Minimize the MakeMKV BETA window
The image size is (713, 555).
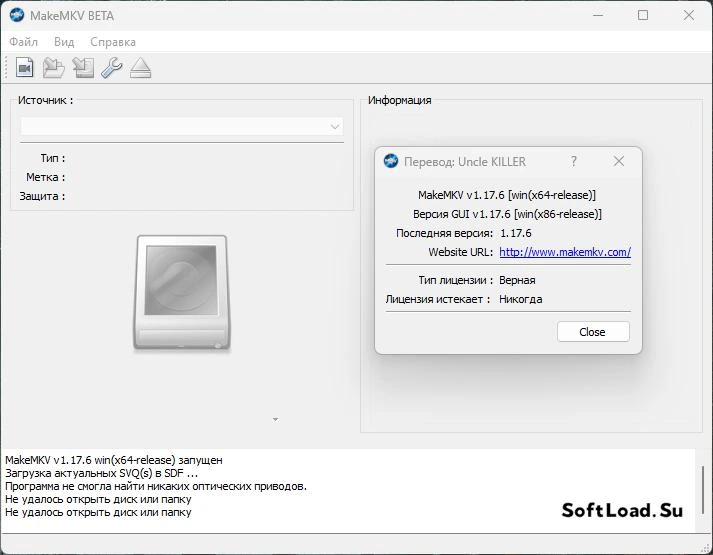tap(598, 15)
